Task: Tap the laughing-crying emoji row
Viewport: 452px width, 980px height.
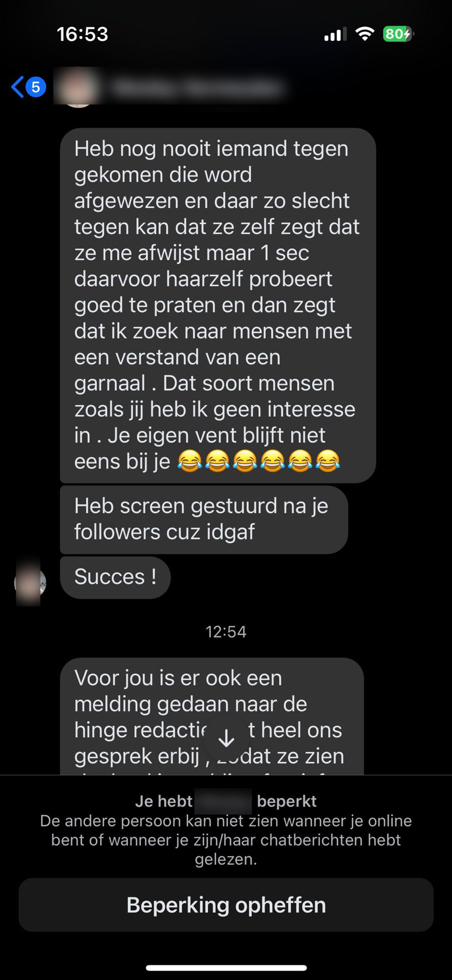Action: click(259, 461)
